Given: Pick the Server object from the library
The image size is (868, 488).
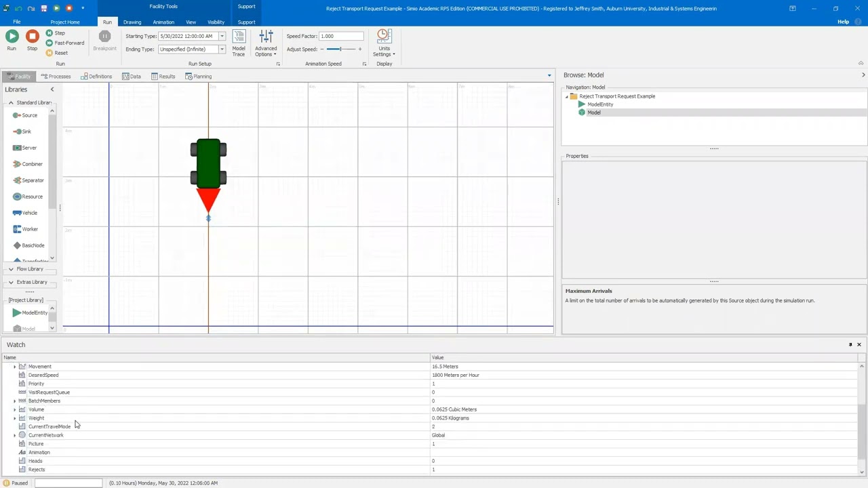Looking at the screenshot, I should coord(24,148).
